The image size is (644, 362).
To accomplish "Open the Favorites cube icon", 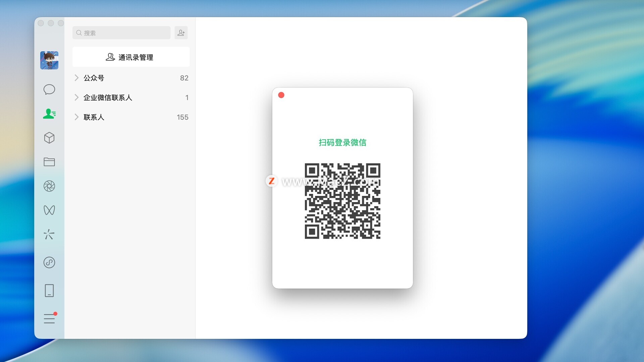I will (x=49, y=138).
